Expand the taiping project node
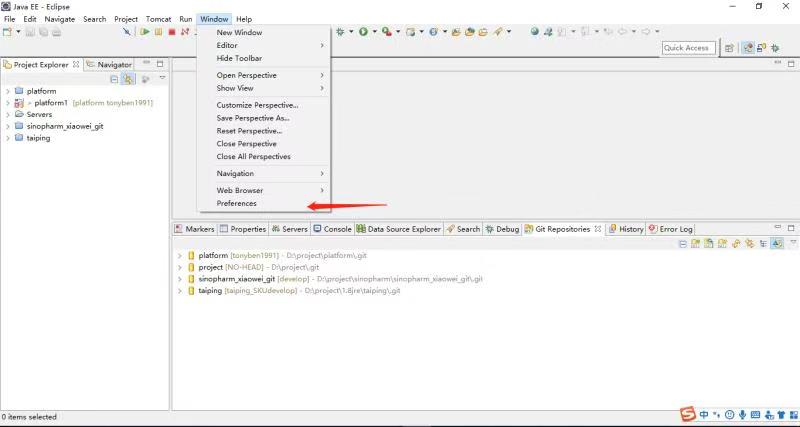800x427 pixels. point(8,138)
